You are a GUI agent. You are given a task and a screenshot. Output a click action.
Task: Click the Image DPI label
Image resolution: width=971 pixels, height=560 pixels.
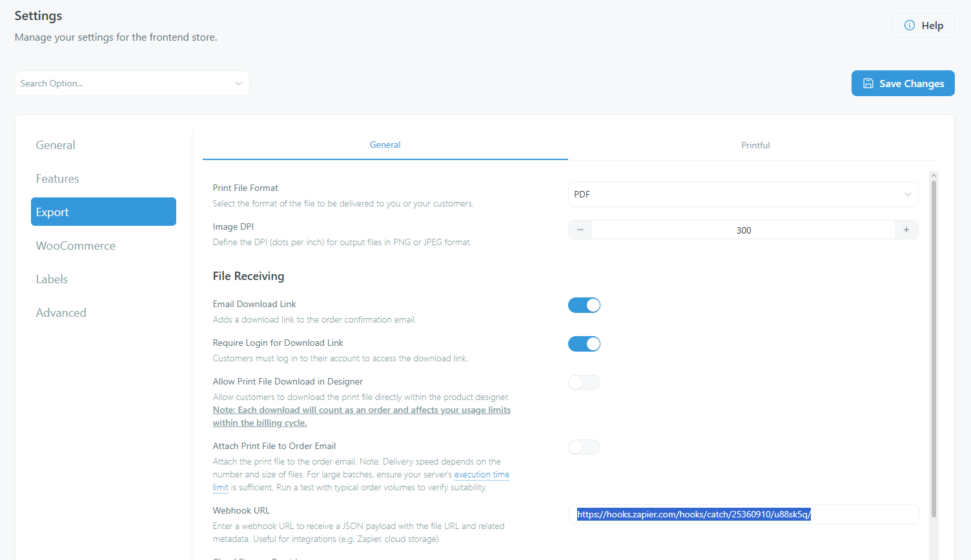(x=233, y=226)
